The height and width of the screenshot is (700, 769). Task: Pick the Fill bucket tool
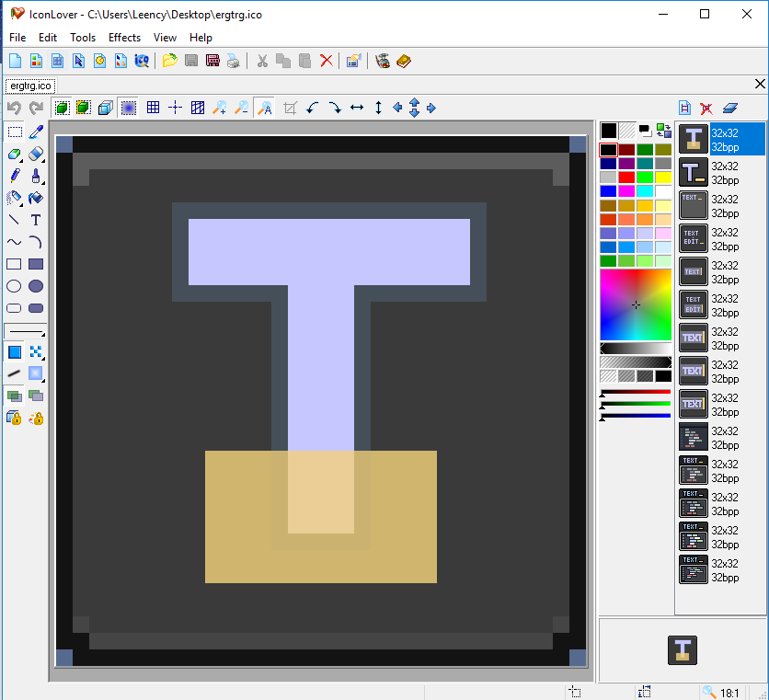pyautogui.click(x=35, y=198)
